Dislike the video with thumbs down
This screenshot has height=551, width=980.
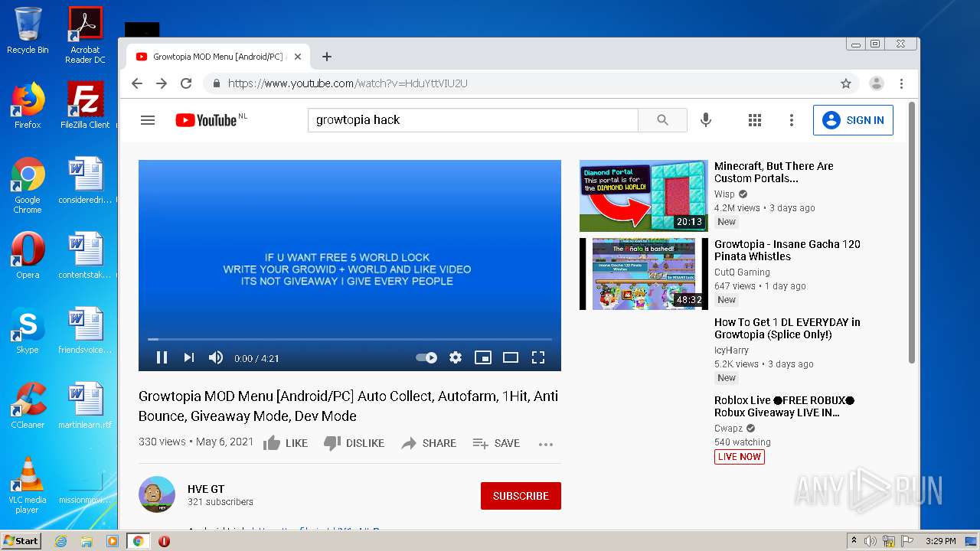(354, 443)
